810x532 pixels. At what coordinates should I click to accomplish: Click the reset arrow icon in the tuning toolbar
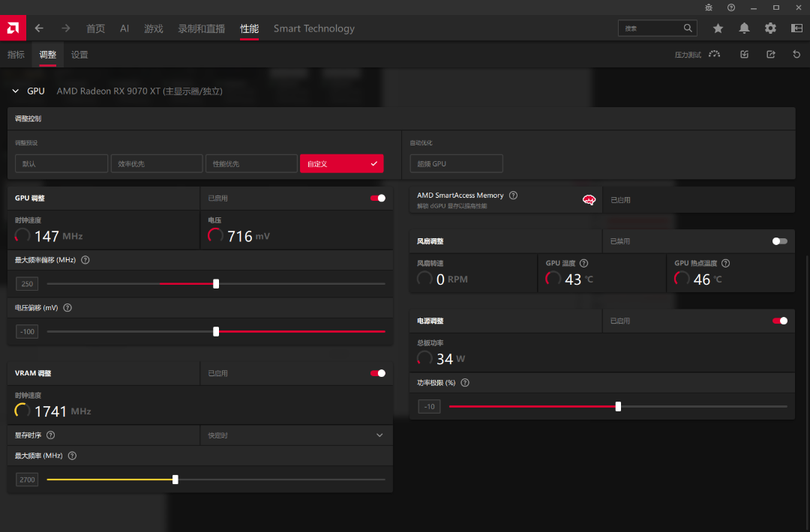coord(796,55)
